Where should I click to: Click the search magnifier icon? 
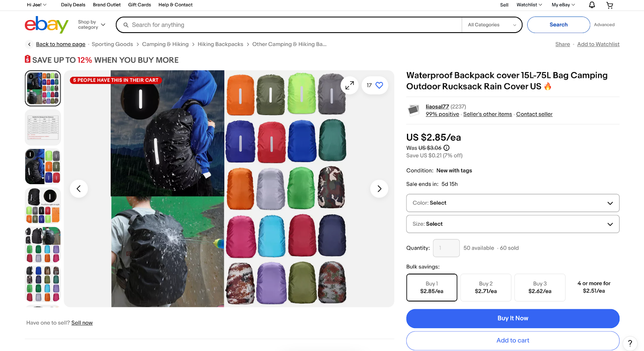[x=126, y=25]
